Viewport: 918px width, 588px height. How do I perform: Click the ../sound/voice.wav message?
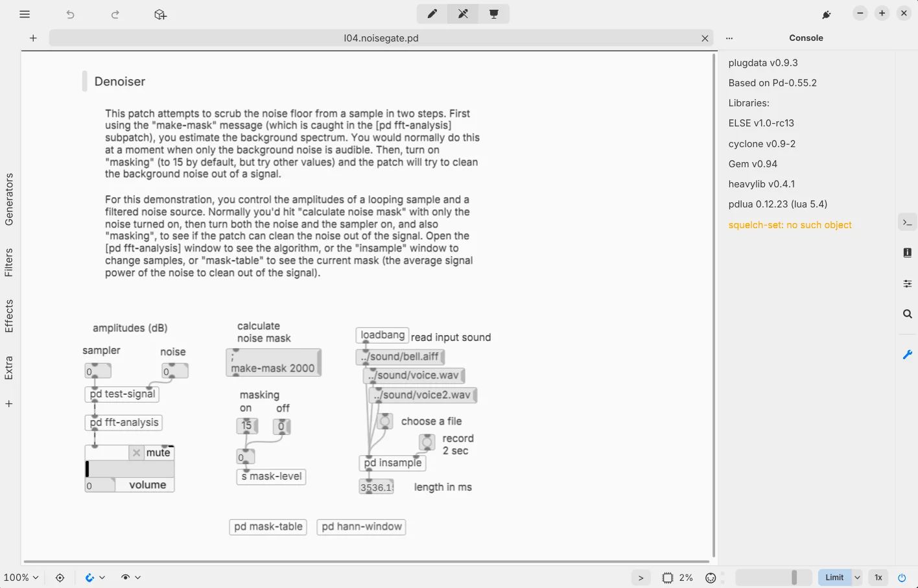coord(414,375)
